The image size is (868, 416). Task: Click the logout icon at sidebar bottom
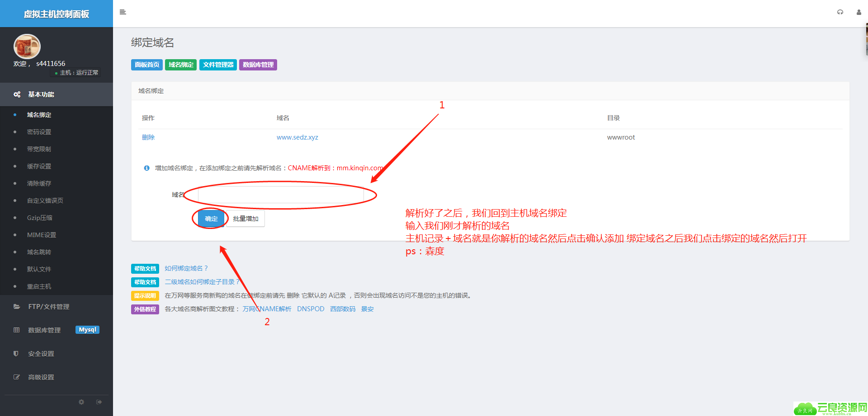point(99,402)
